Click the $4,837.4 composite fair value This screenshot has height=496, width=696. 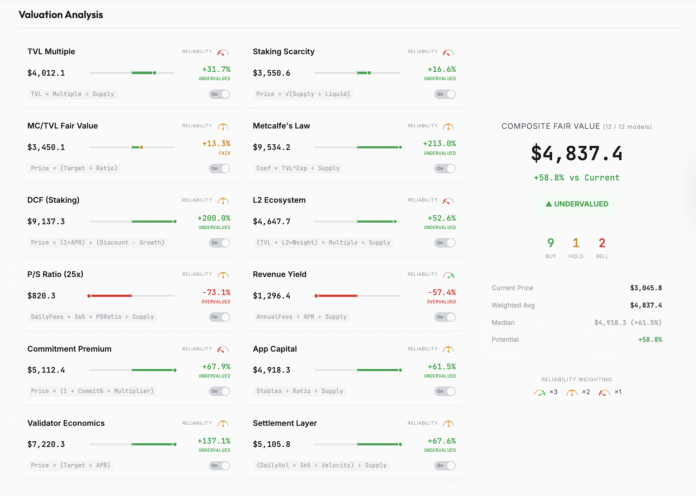tap(577, 154)
